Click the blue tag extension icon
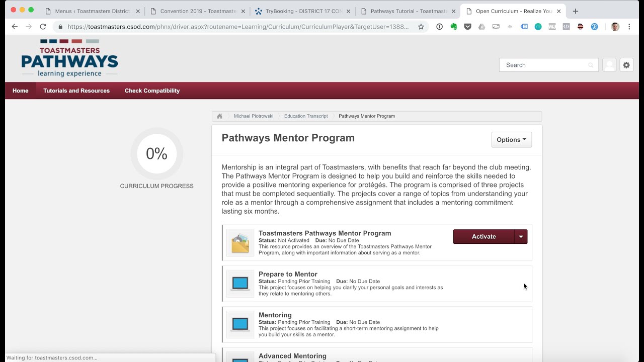Screen dimensions: 644x362 [524, 27]
